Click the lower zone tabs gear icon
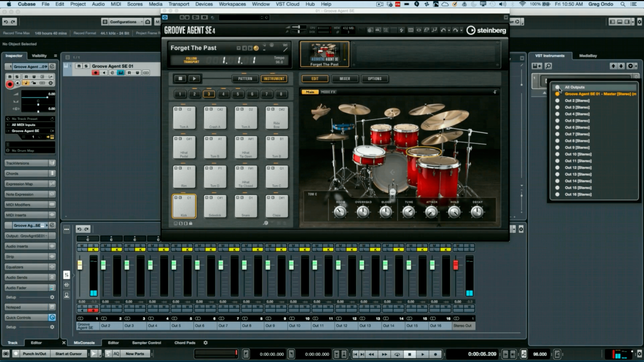The width and height of the screenshot is (644, 362). 206,343
